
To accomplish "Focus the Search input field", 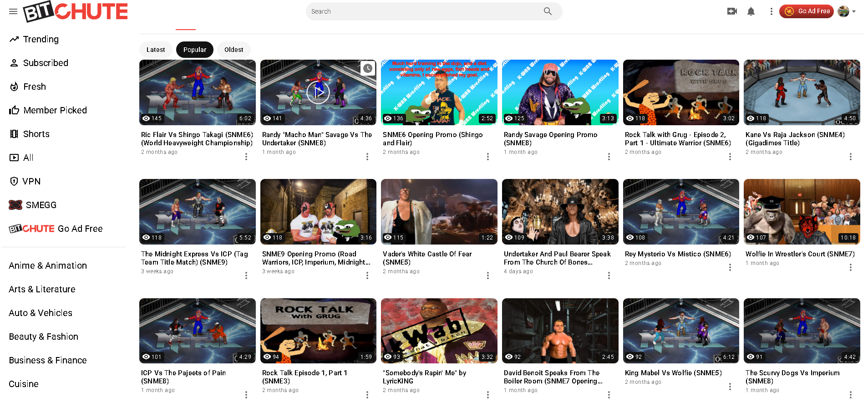I will [x=426, y=11].
